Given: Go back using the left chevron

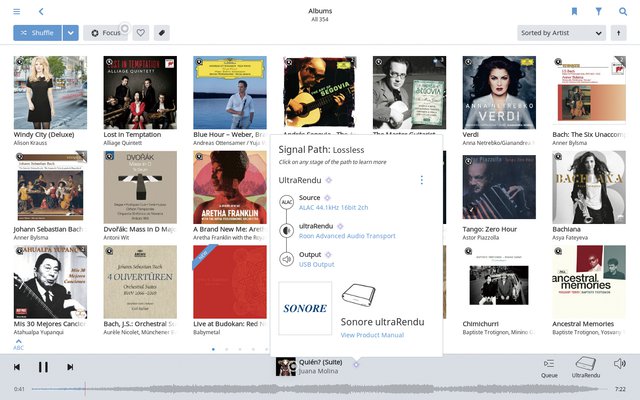Looking at the screenshot, I should [41, 11].
